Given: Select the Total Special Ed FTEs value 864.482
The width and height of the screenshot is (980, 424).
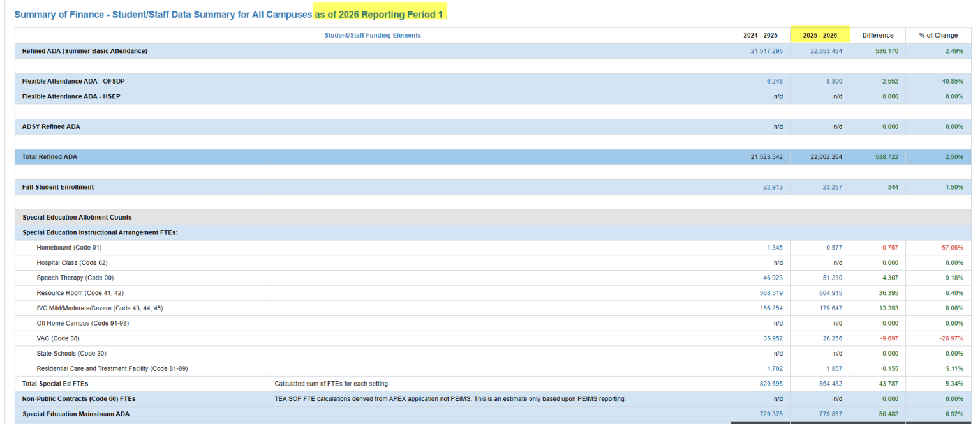Looking at the screenshot, I should [832, 384].
